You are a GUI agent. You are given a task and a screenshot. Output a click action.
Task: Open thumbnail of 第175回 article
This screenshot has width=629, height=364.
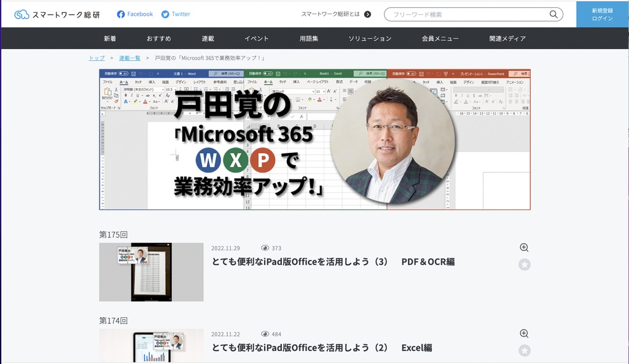(x=151, y=272)
